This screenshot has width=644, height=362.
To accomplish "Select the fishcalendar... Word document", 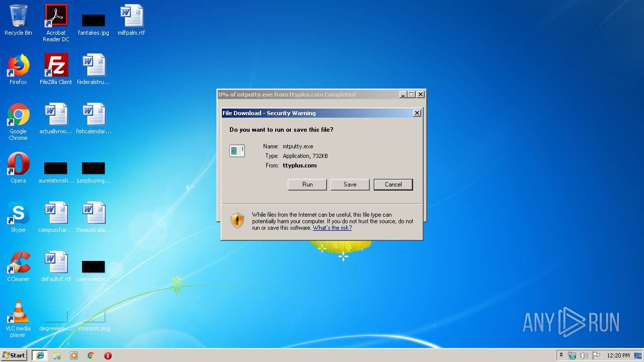I will (94, 119).
